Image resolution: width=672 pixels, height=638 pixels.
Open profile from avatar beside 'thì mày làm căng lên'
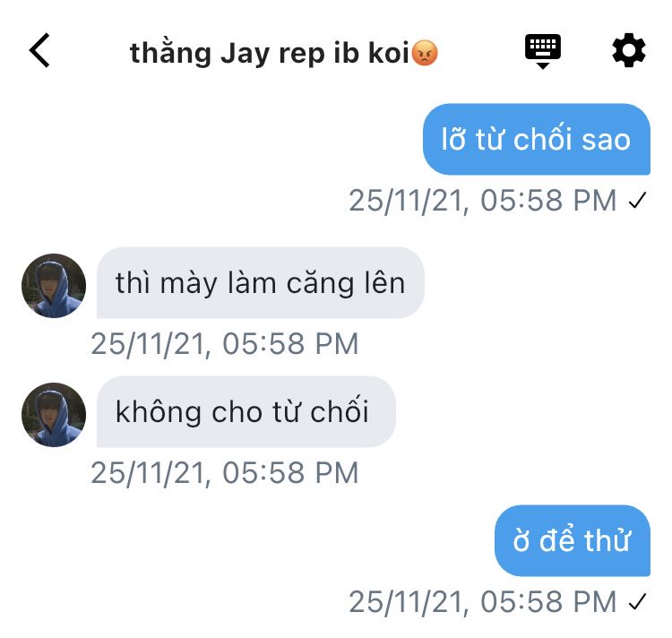coord(54,286)
